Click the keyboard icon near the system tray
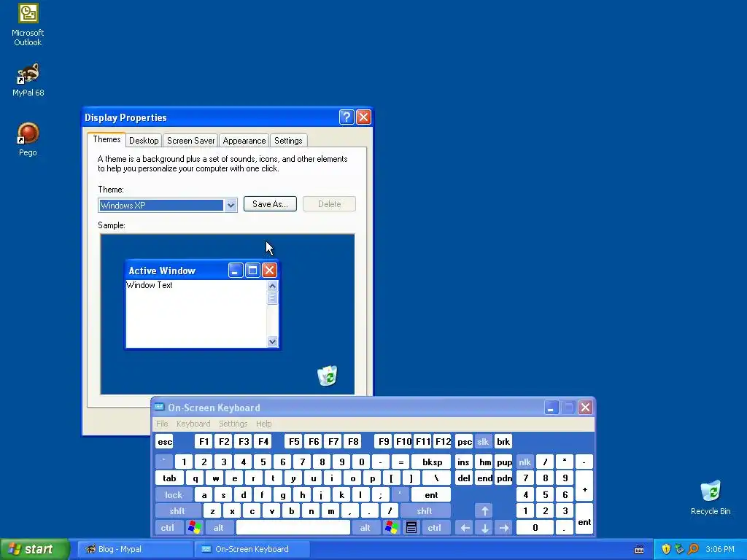This screenshot has height=560, width=747. [639, 550]
